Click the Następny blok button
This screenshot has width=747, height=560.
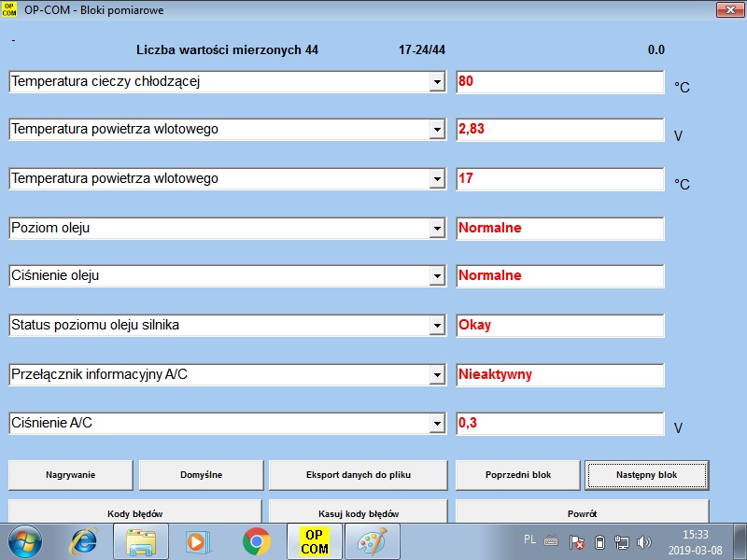click(x=646, y=475)
